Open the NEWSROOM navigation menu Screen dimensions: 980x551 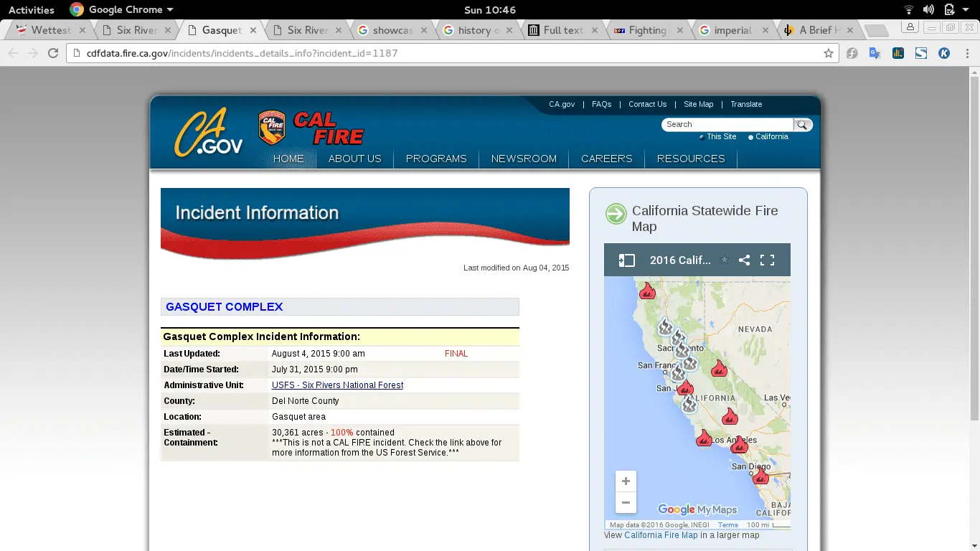click(524, 159)
